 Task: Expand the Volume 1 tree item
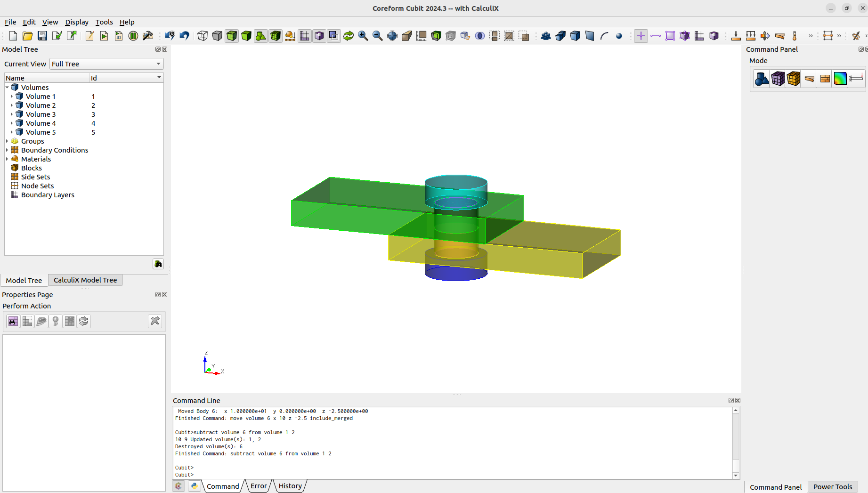pos(12,96)
